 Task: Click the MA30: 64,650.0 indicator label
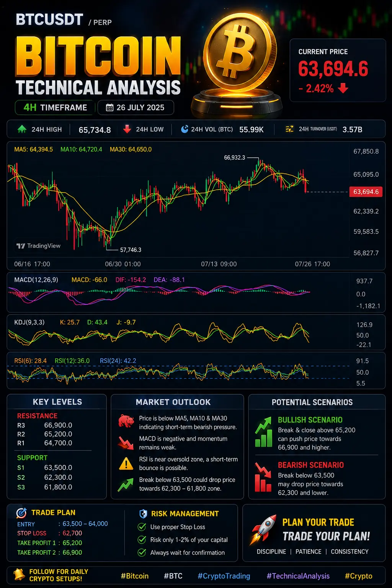coord(131,149)
